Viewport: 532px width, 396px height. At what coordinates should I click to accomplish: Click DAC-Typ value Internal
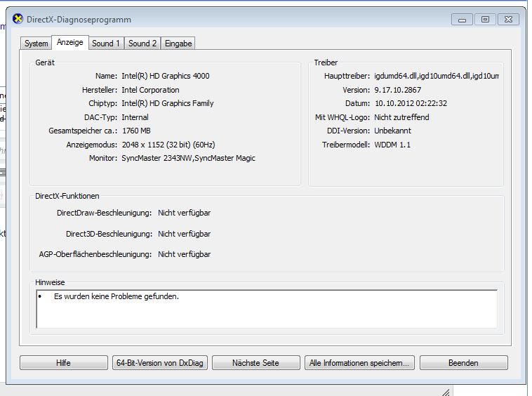(x=135, y=117)
